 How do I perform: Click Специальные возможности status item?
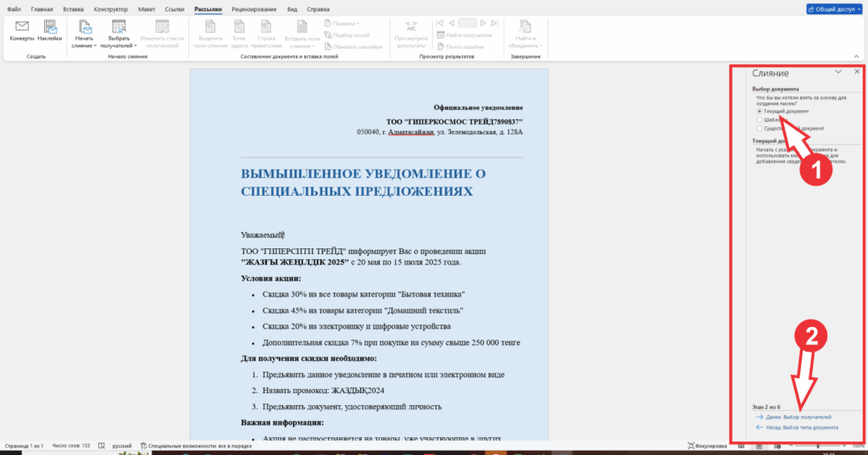[196, 446]
